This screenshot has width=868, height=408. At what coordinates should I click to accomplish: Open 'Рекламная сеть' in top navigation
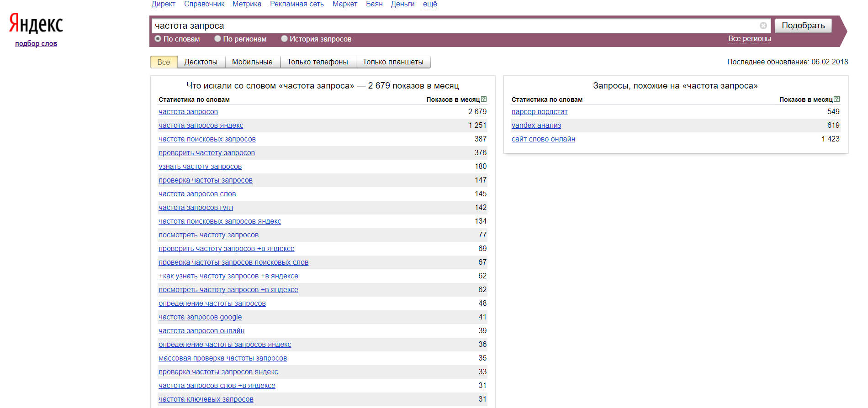point(297,4)
